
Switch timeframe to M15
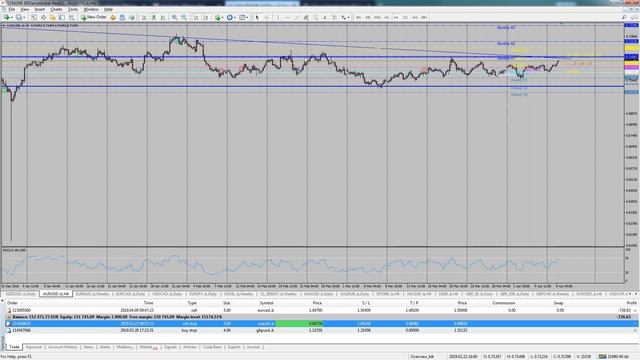coord(377,18)
